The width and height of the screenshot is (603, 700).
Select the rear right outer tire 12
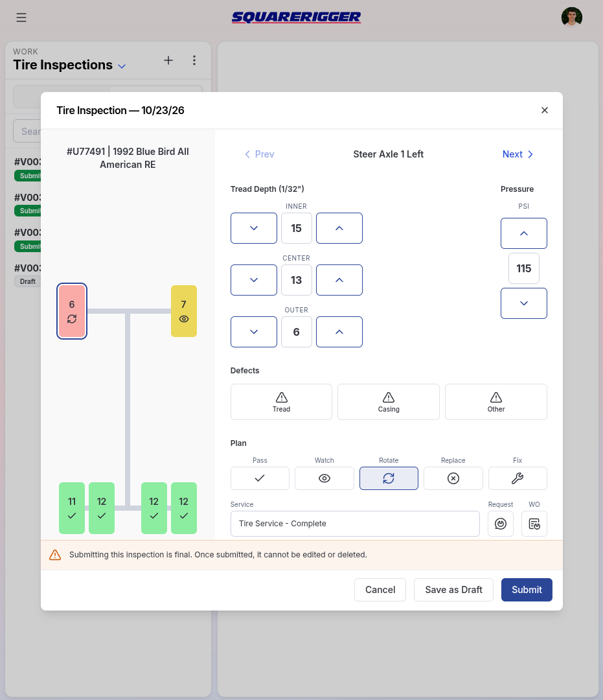click(184, 508)
